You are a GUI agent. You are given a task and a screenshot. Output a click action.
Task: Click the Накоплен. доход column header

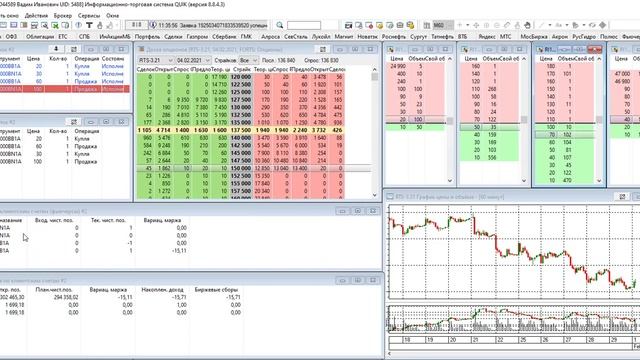tap(162, 289)
